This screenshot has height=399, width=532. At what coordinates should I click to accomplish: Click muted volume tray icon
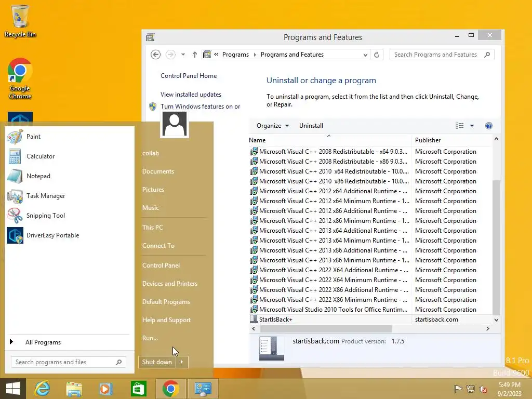[483, 389]
